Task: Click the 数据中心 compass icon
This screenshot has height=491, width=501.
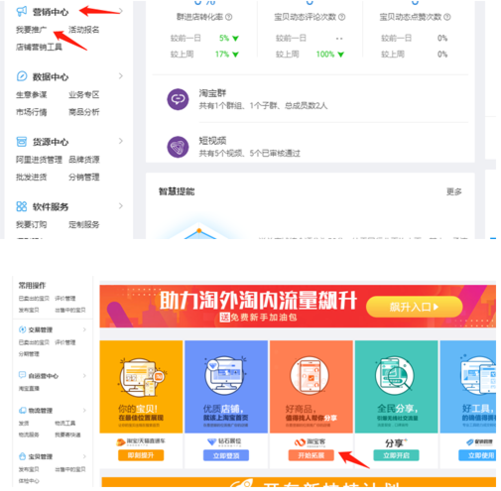Action: 22,76
